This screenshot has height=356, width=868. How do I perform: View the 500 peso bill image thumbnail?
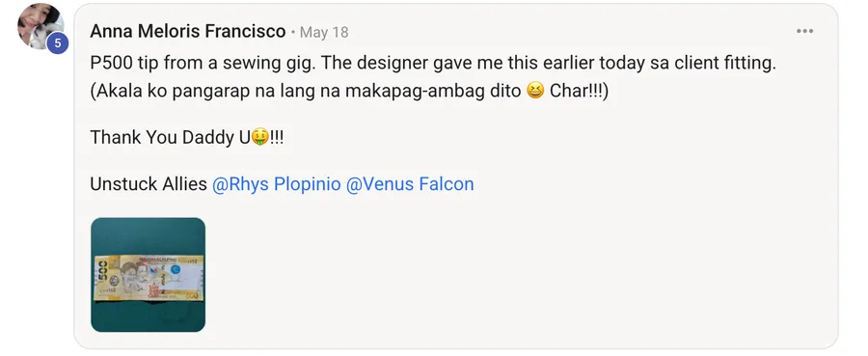(x=148, y=275)
